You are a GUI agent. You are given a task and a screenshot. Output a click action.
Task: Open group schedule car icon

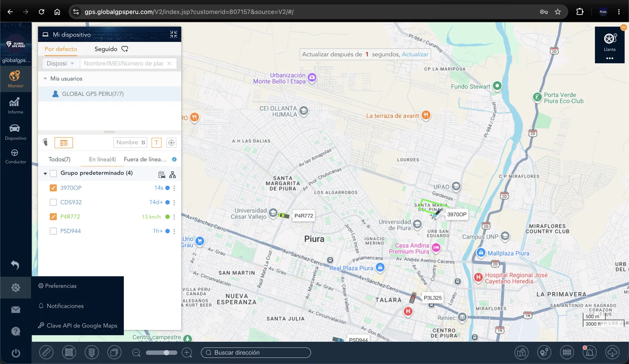point(162,175)
